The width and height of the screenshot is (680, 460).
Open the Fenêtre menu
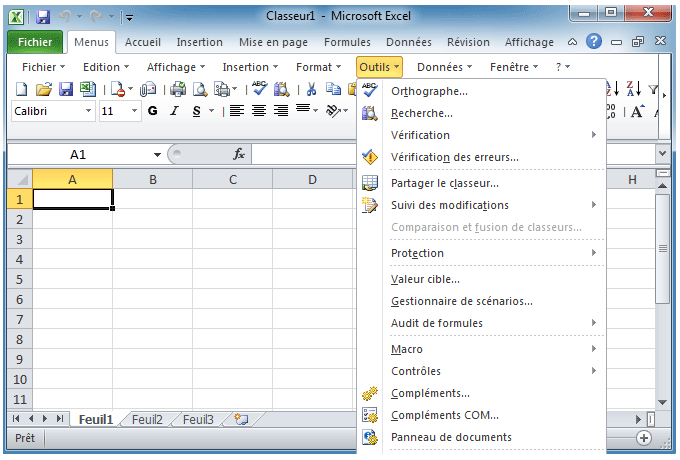click(x=514, y=67)
